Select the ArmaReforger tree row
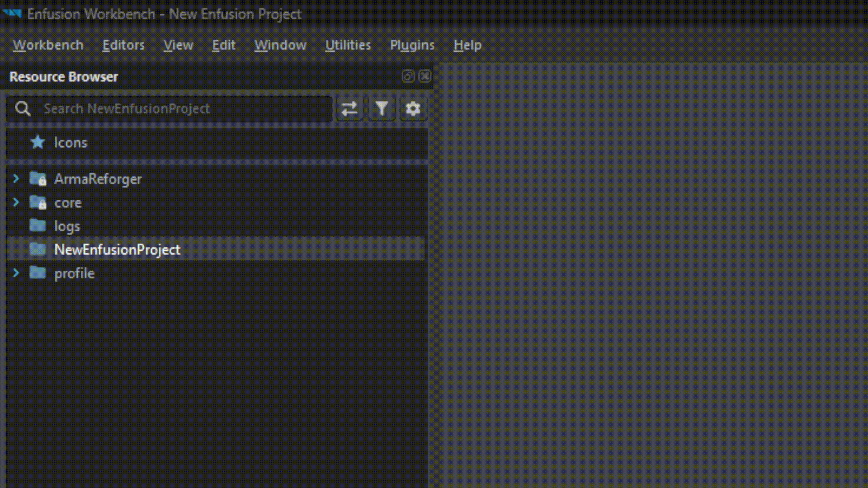This screenshot has height=488, width=868. (216, 179)
